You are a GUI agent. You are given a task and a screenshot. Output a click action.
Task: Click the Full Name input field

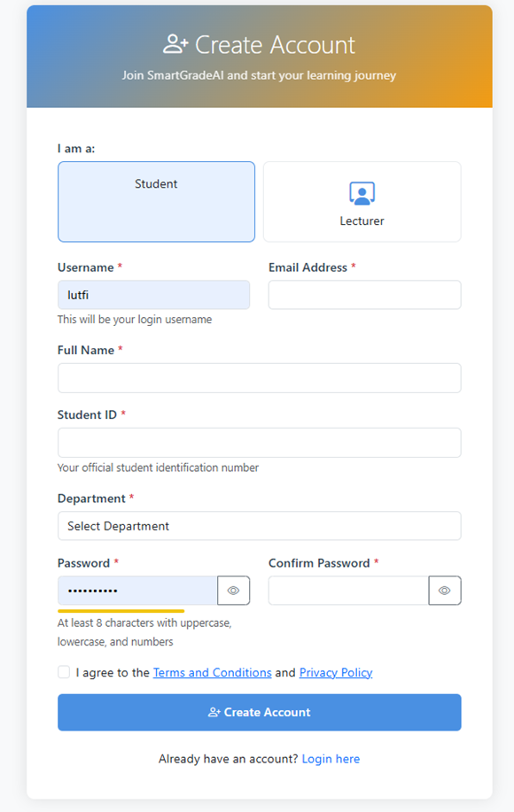259,377
